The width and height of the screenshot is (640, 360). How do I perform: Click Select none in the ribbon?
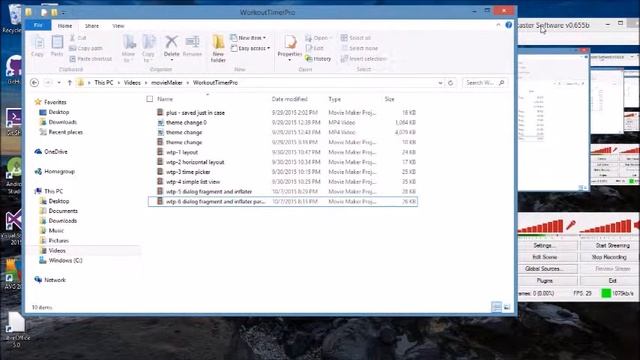pyautogui.click(x=359, y=48)
